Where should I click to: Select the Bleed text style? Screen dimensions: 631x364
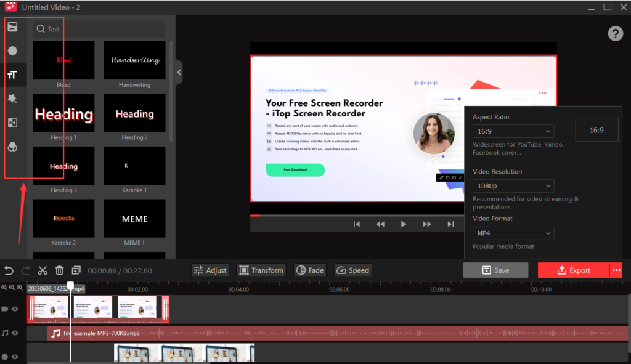click(x=63, y=60)
